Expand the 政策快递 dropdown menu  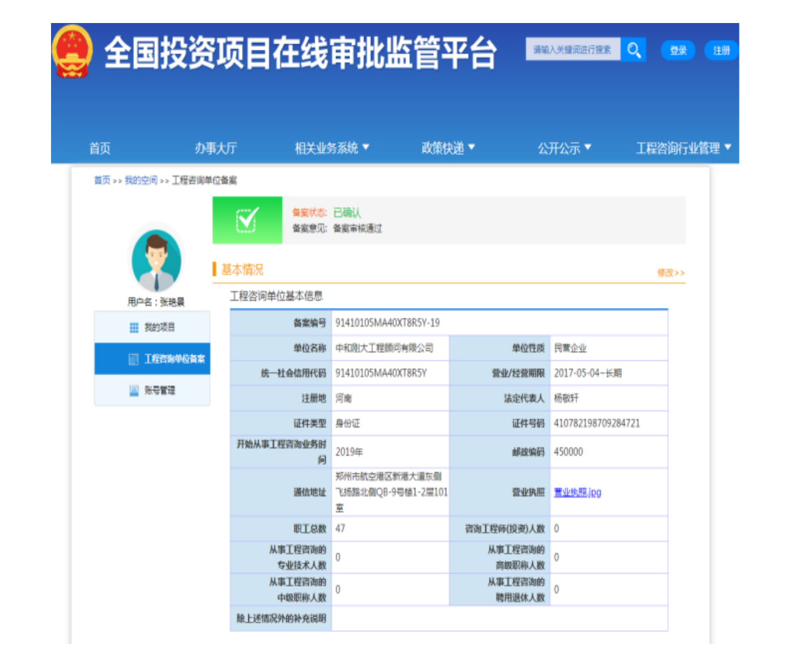click(448, 148)
